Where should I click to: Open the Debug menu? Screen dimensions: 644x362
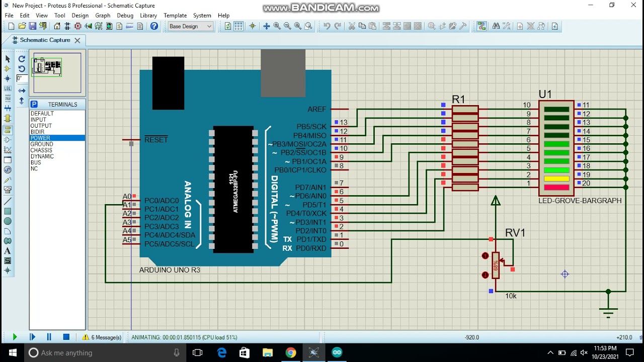point(125,16)
